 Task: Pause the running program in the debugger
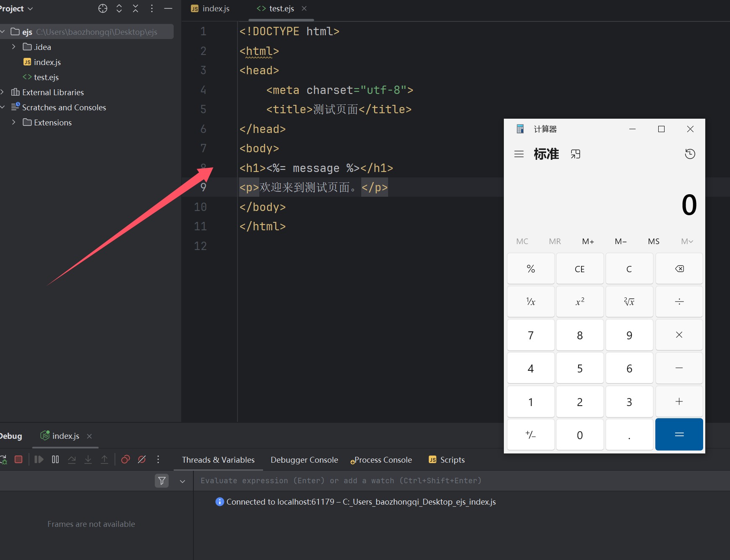point(55,459)
